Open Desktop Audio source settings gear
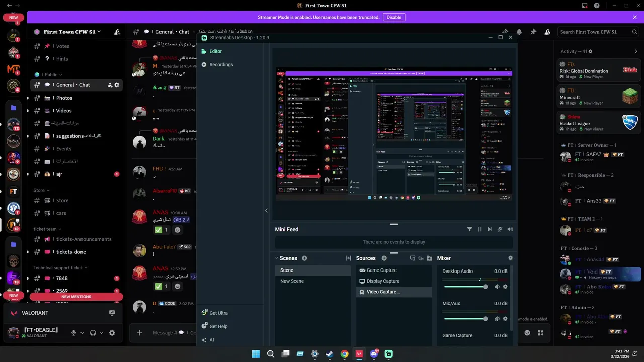Screen dimensions: 644x362 point(505,287)
